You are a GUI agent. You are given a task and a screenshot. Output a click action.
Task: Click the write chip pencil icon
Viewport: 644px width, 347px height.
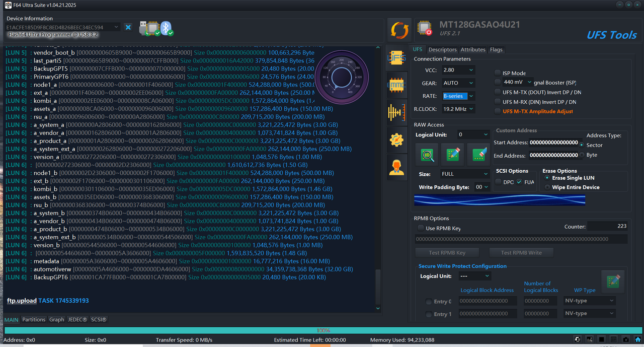[x=453, y=155]
